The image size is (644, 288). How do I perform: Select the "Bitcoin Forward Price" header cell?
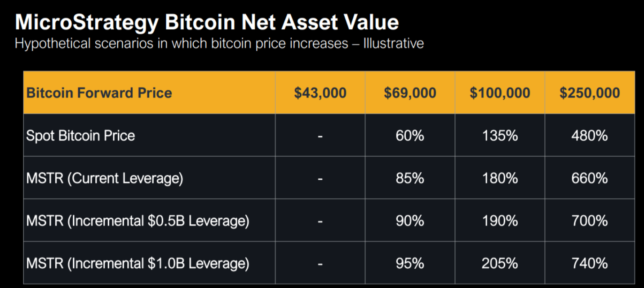point(99,93)
